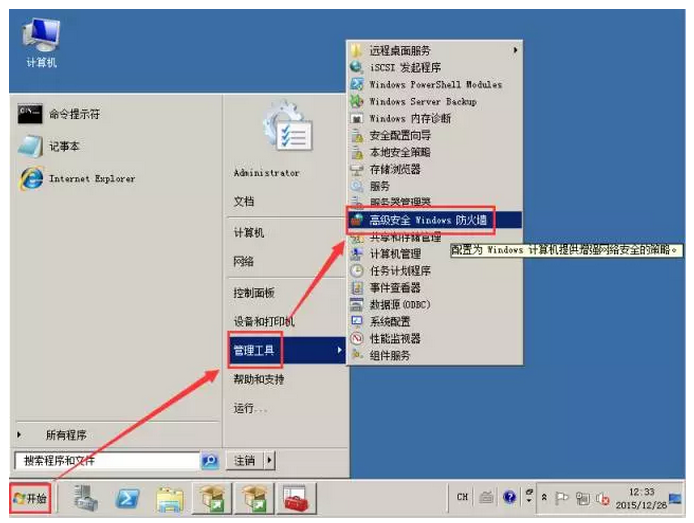Click the 开始 Start button

(x=30, y=499)
